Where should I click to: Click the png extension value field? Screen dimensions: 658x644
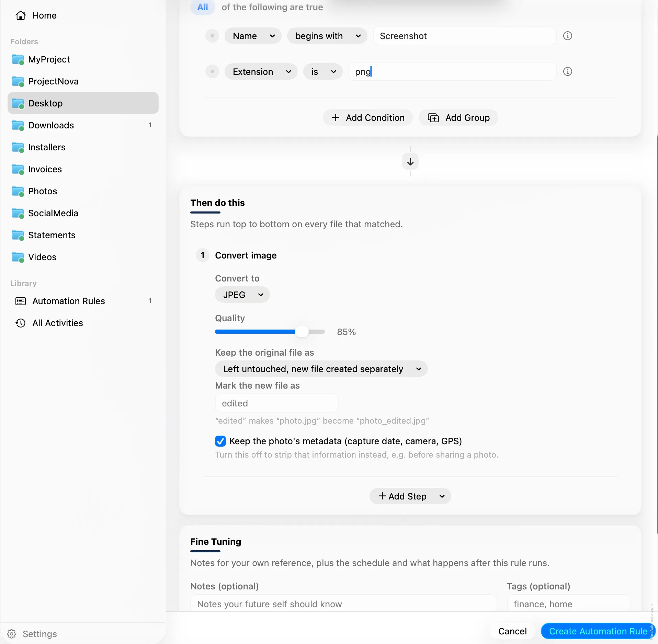coord(452,71)
